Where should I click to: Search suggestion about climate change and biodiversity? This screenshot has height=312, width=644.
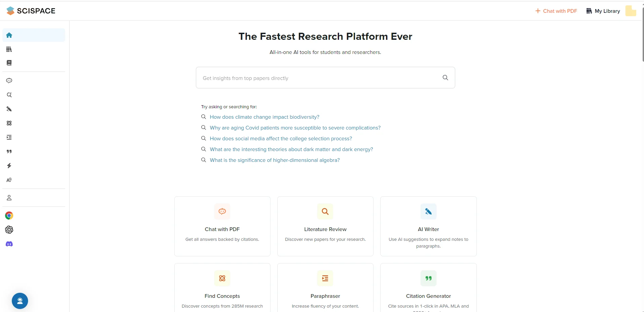264,117
